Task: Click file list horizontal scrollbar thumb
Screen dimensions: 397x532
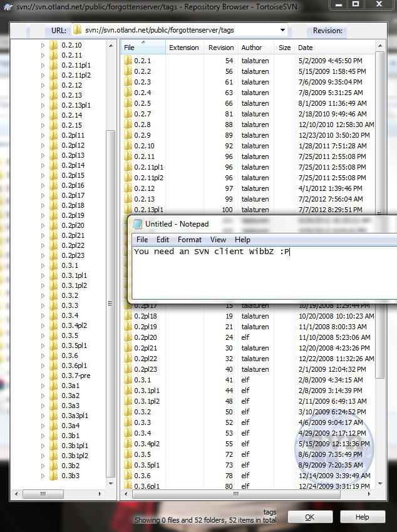Action: pyautogui.click(x=236, y=494)
